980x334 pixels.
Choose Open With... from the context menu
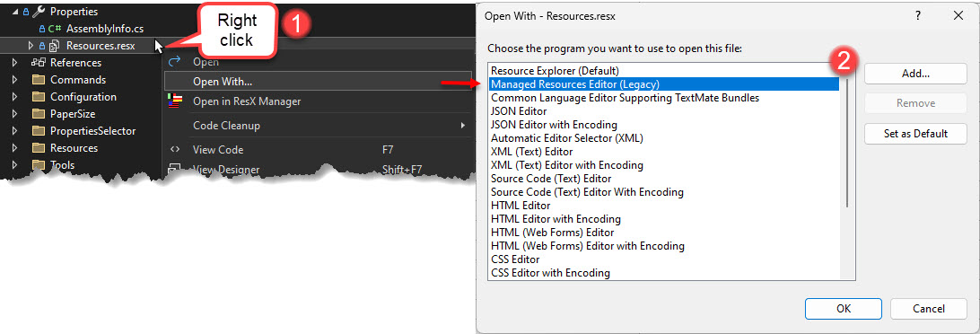[x=318, y=82]
